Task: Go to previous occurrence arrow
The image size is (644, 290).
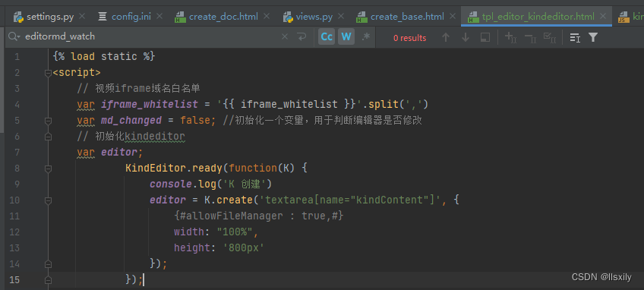Action: tap(446, 37)
